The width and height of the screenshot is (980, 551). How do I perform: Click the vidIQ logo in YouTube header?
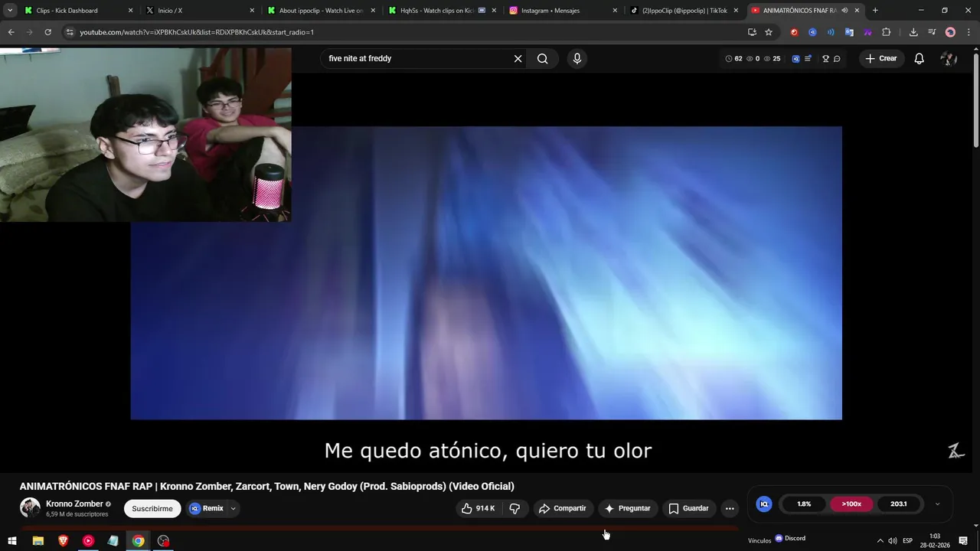pos(795,59)
